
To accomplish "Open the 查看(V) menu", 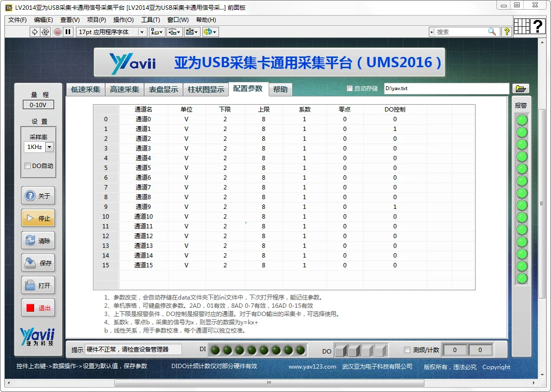I will [70, 20].
